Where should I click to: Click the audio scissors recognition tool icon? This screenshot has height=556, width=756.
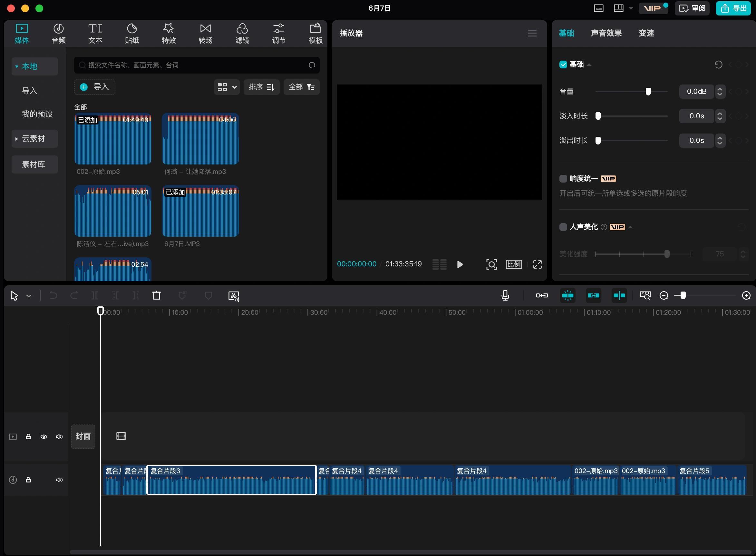click(234, 296)
